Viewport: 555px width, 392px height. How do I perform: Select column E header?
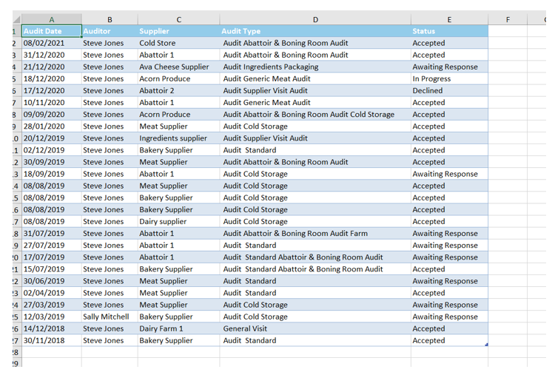click(449, 19)
